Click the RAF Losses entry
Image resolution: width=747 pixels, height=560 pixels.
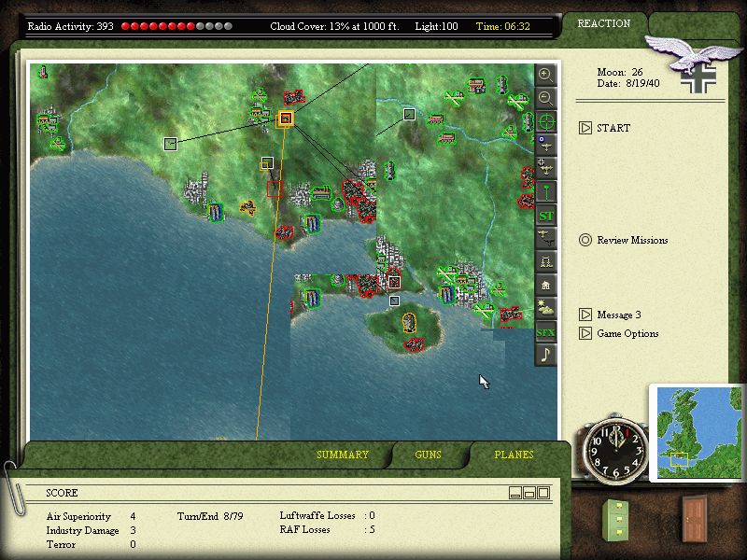coord(328,529)
